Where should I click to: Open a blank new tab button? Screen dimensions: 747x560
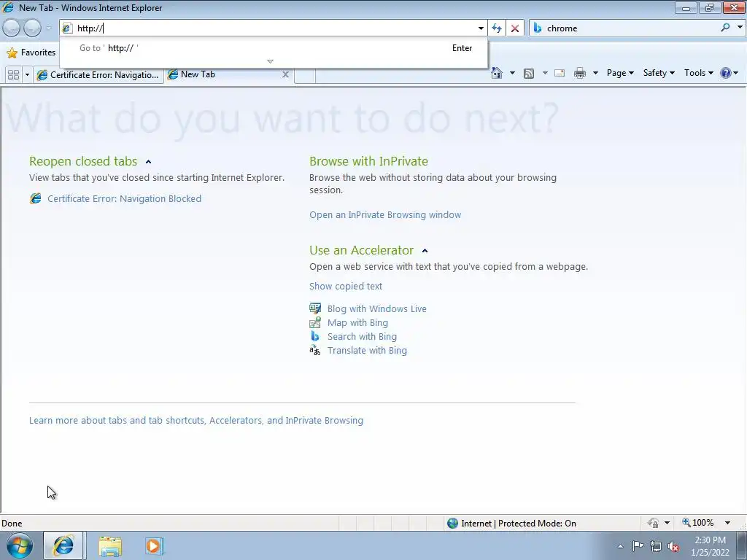[305, 75]
